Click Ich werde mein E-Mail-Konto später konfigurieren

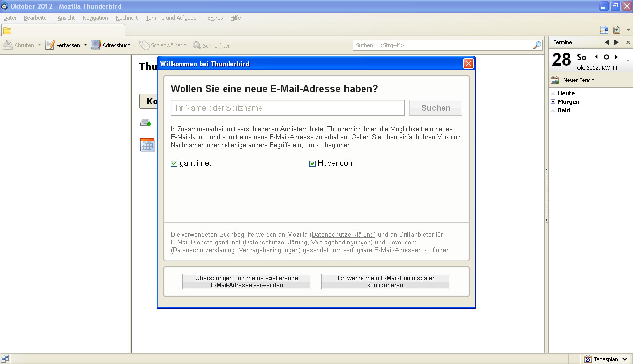pos(386,282)
